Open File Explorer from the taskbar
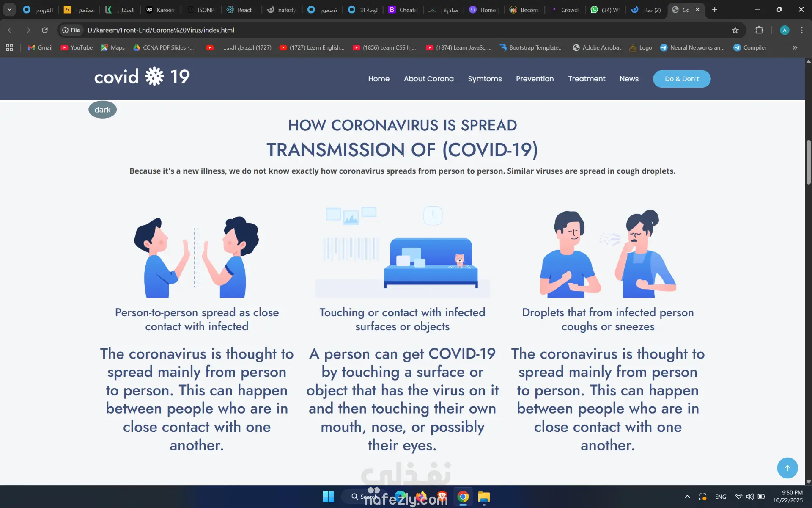812x508 pixels. click(484, 497)
